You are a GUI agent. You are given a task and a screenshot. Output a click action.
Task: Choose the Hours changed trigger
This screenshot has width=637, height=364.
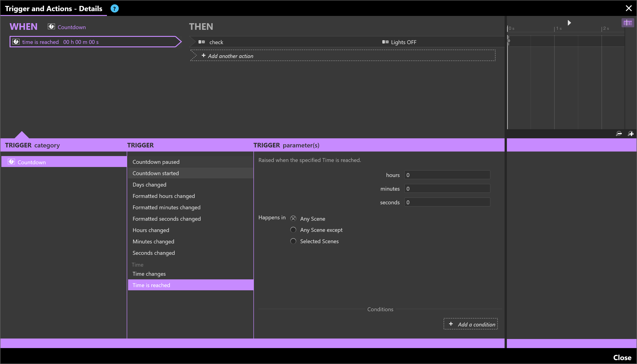tap(191, 230)
